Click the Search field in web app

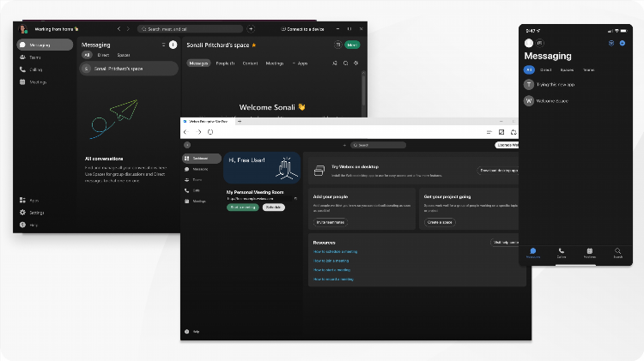(x=378, y=145)
